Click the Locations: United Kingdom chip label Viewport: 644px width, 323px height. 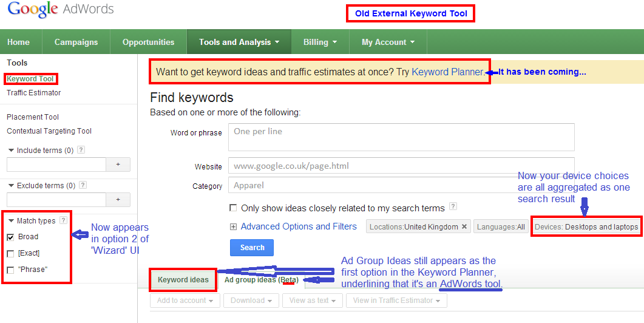[413, 226]
